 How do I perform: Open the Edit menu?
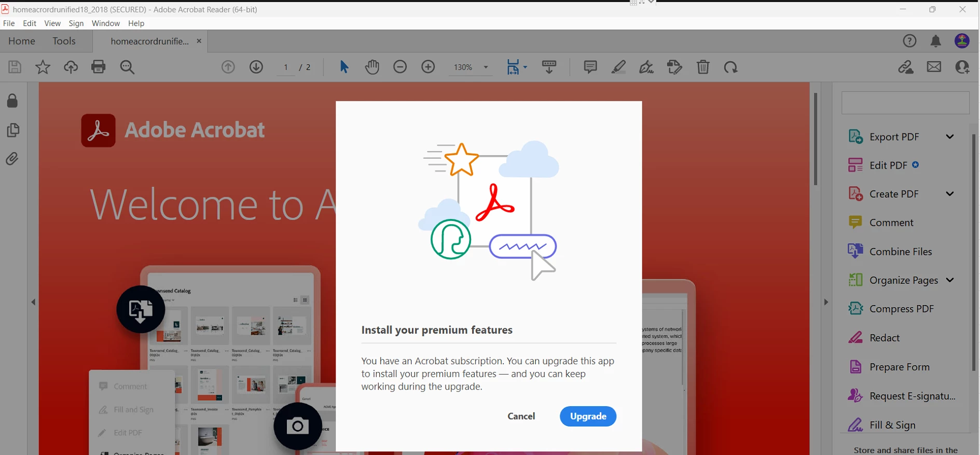30,23
